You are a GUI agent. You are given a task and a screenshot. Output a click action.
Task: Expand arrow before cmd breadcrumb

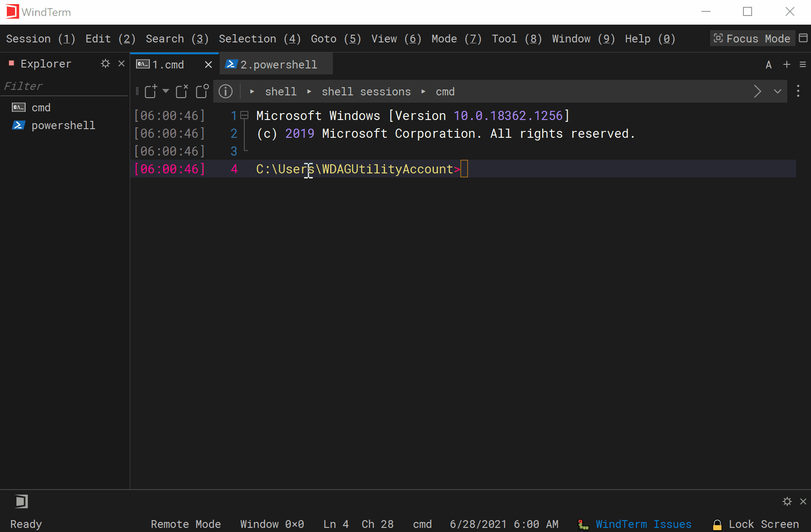[x=423, y=92]
